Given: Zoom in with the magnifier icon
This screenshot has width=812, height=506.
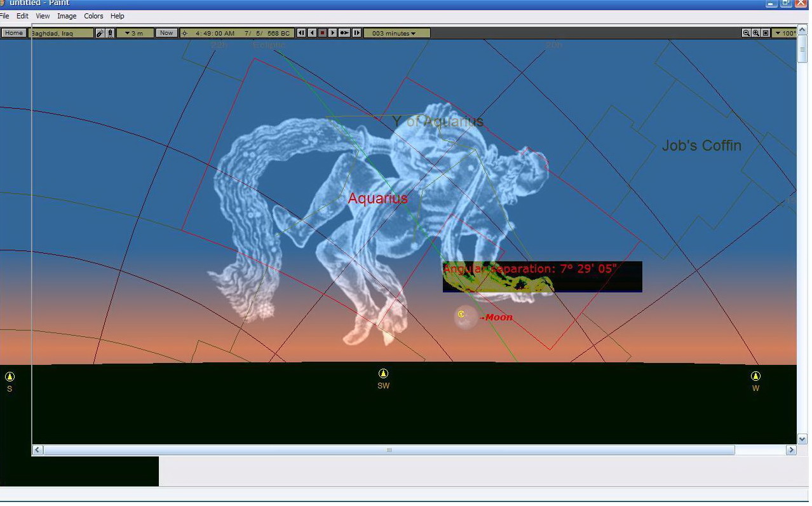Looking at the screenshot, I should pyautogui.click(x=756, y=33).
